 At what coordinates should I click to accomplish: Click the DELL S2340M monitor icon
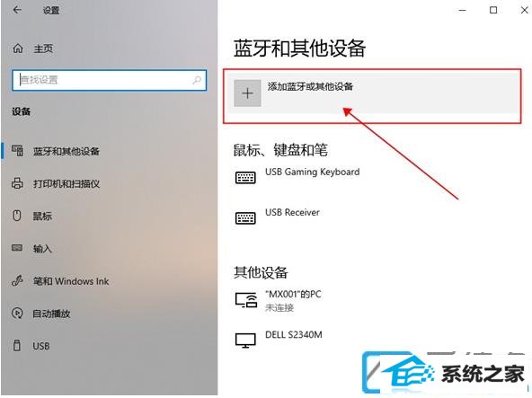245,341
